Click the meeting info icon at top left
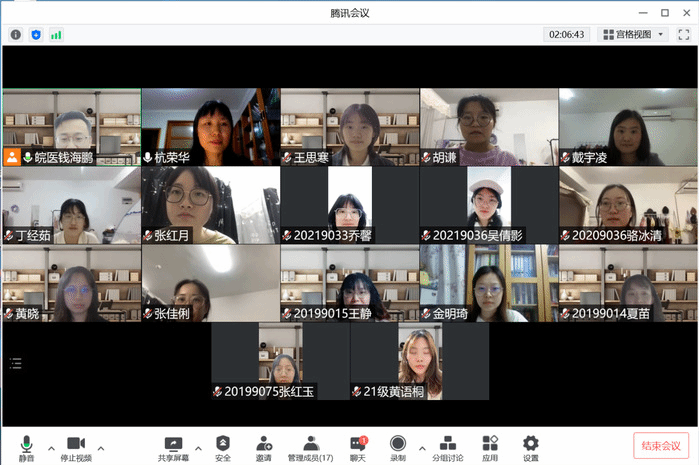This screenshot has height=465, width=699. click(x=16, y=34)
